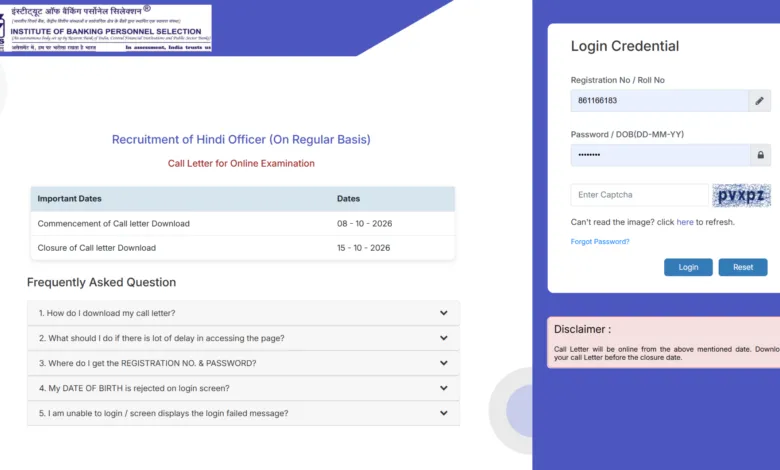Click 'Call Letter for Online Examination' text
Image resolution: width=780 pixels, height=470 pixels.
241,163
